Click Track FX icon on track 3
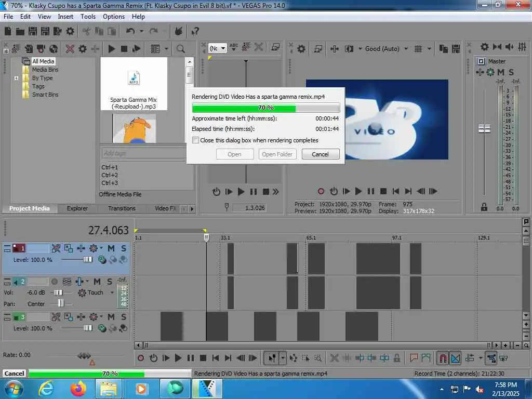Image resolution: width=532 pixels, height=399 pixels. point(94,317)
